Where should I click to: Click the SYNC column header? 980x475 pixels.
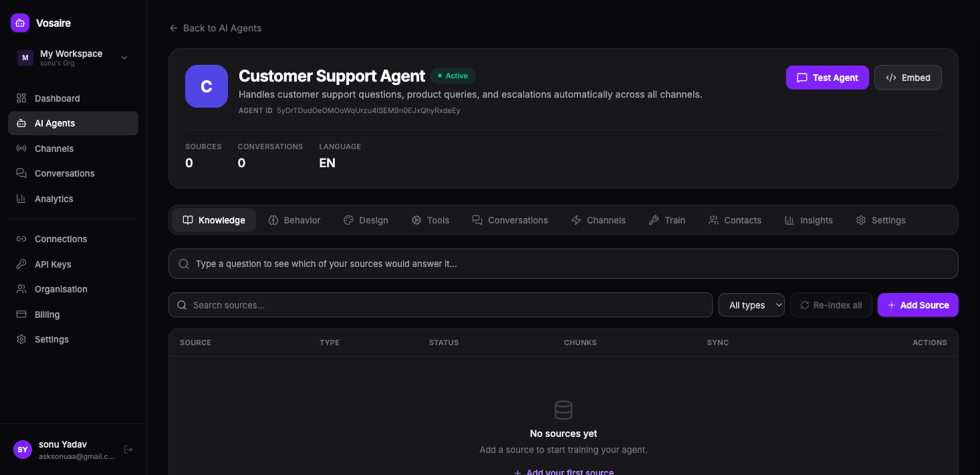point(718,343)
